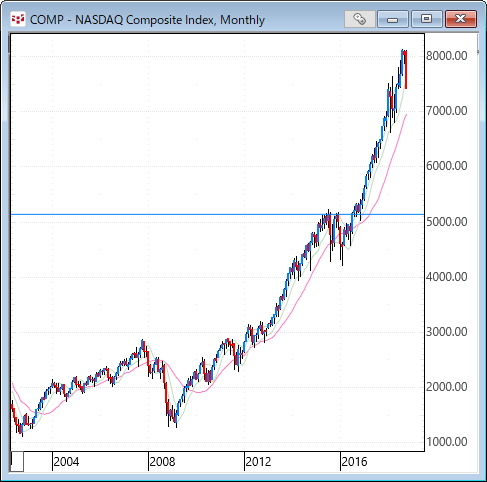Click the 8000.00 price axis label
The height and width of the screenshot is (482, 487).
[447, 56]
